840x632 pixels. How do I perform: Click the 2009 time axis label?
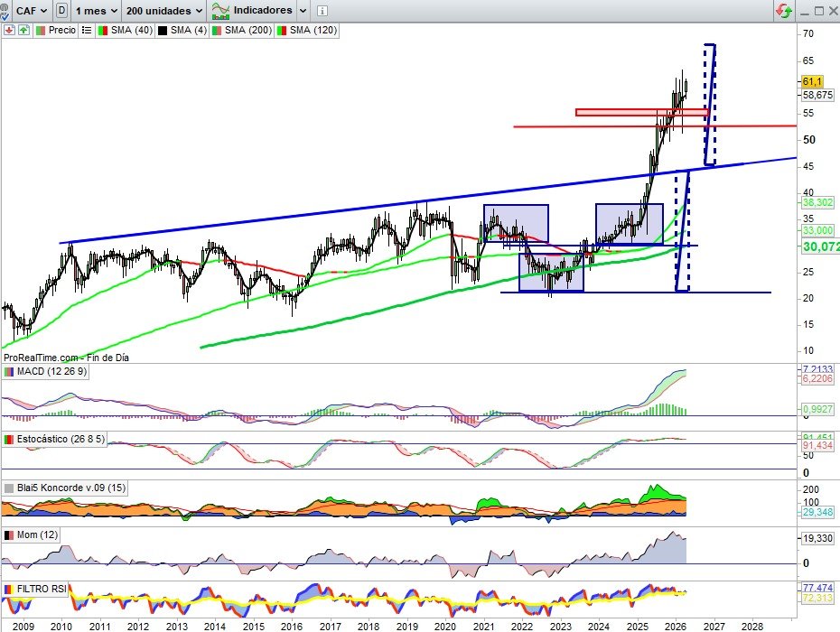click(x=23, y=626)
